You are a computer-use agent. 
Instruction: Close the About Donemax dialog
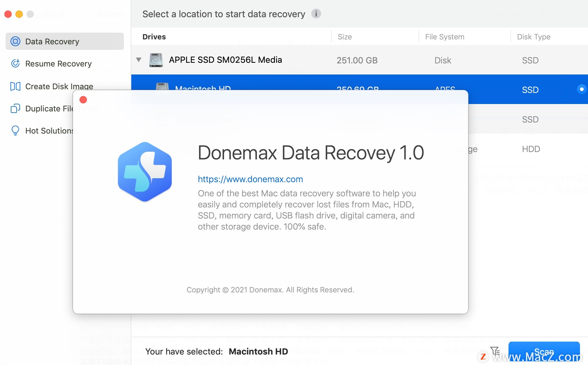pyautogui.click(x=83, y=100)
